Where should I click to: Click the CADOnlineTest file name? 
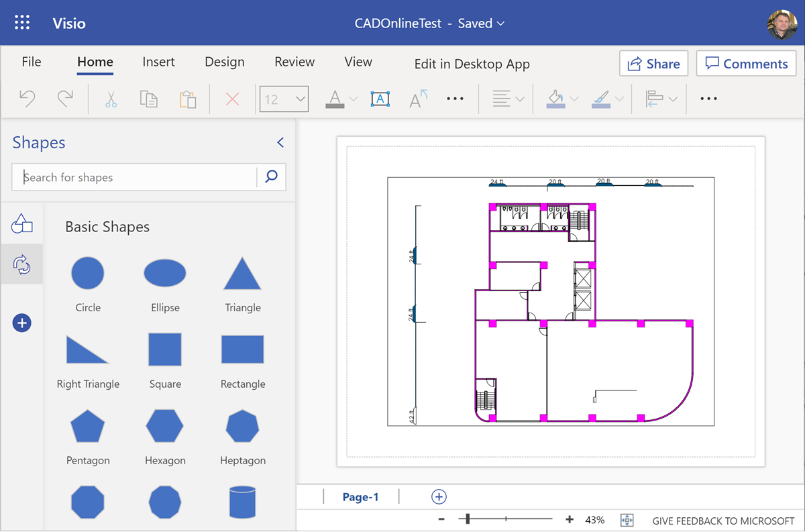(x=398, y=23)
